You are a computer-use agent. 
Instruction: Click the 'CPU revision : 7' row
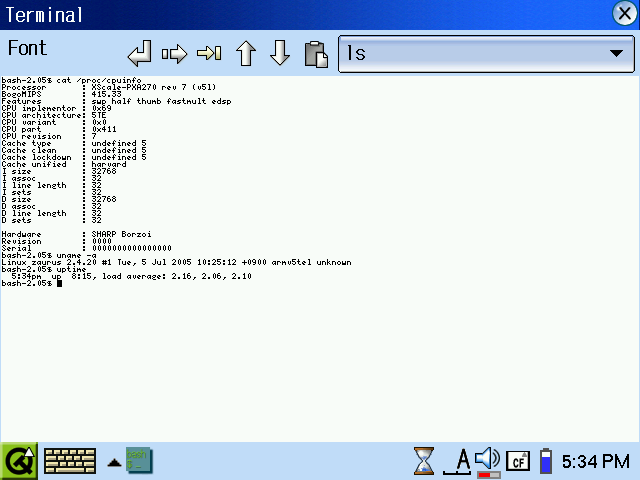pos(49,136)
